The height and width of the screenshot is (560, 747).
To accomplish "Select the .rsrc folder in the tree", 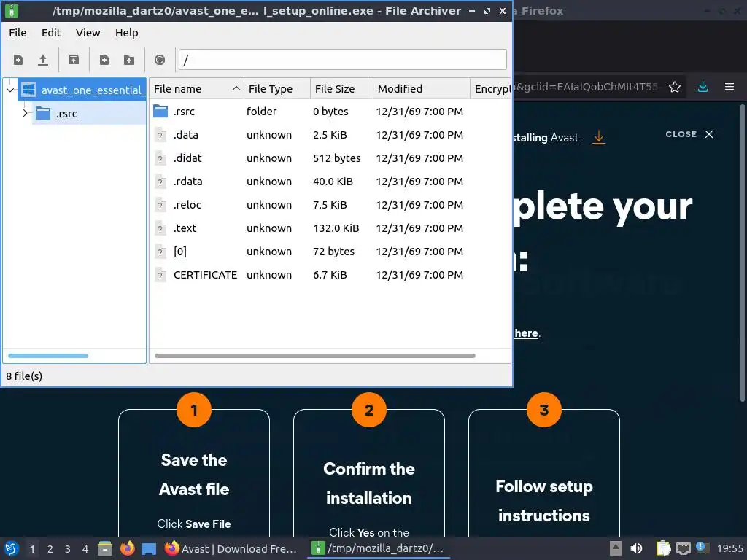I will point(66,114).
